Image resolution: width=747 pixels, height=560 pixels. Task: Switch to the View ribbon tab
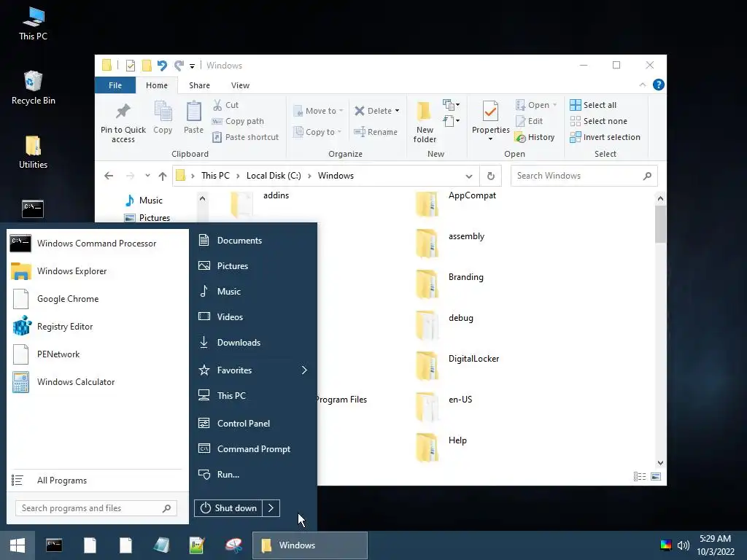pos(240,85)
